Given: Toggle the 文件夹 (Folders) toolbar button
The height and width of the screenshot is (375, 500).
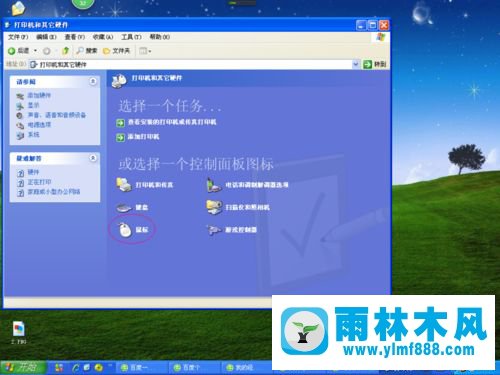Looking at the screenshot, I should click(116, 51).
